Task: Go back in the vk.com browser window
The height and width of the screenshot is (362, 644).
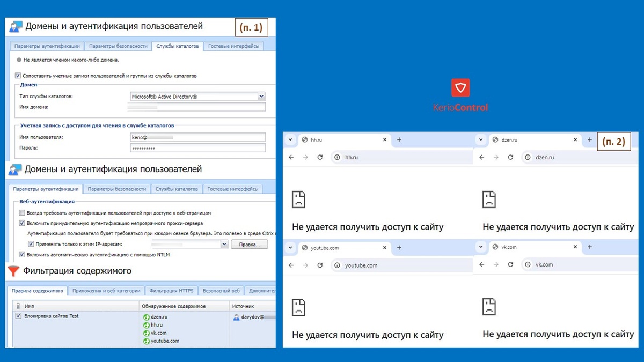Action: [481, 264]
